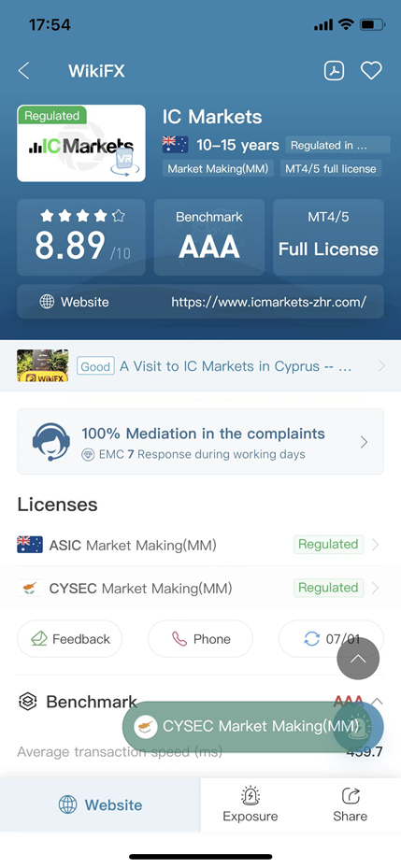401x868 pixels.
Task: Expand the CYSEC license row chevron
Action: pyautogui.click(x=376, y=588)
